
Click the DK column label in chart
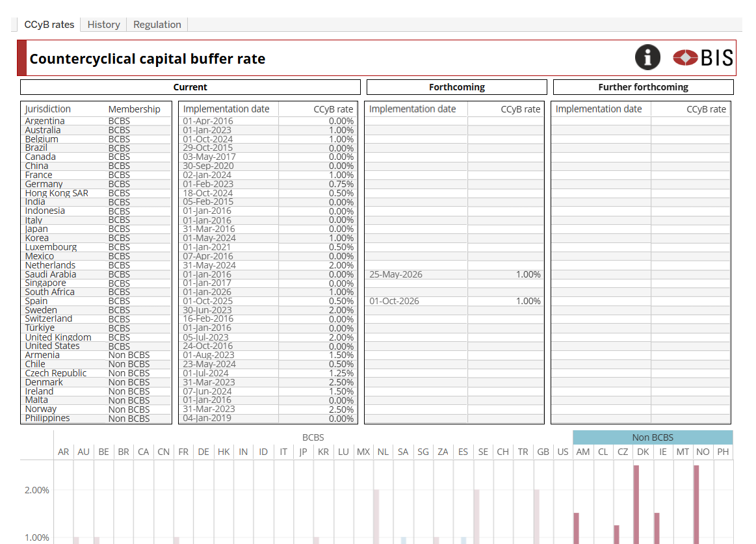tap(643, 452)
